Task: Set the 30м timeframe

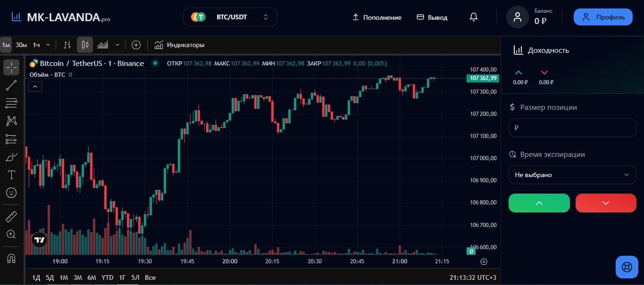Action: [x=21, y=45]
